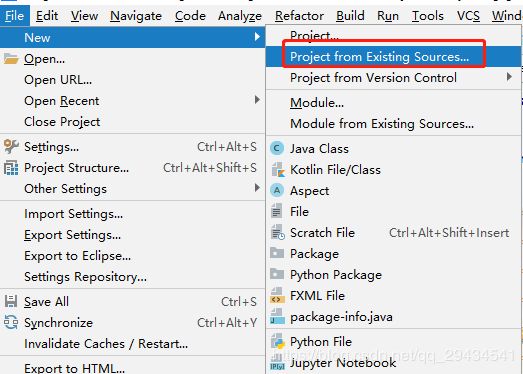The width and height of the screenshot is (523, 374).
Task: Open the Refactor menu
Action: 299,16
